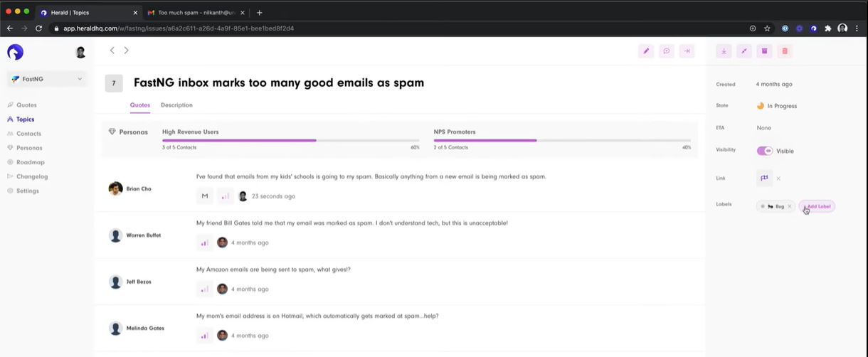Open Warren Buffet contact name
Viewport: 868px width, 357px height.
144,235
